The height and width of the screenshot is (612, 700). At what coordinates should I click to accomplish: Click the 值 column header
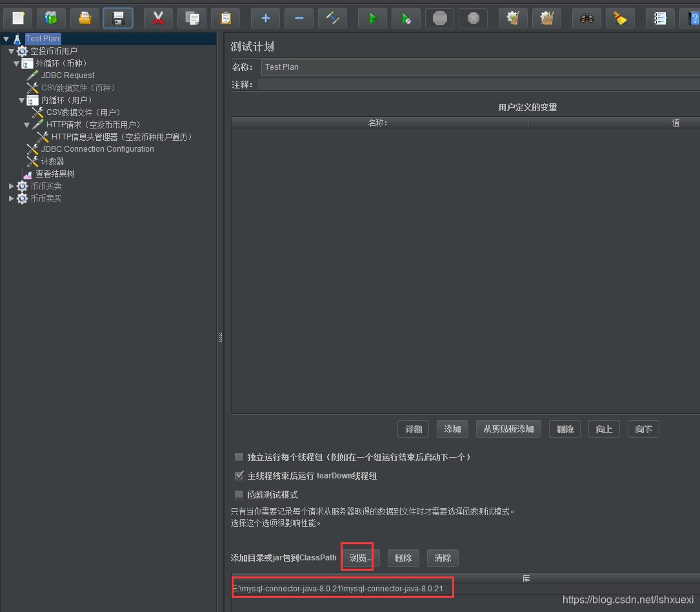click(614, 123)
